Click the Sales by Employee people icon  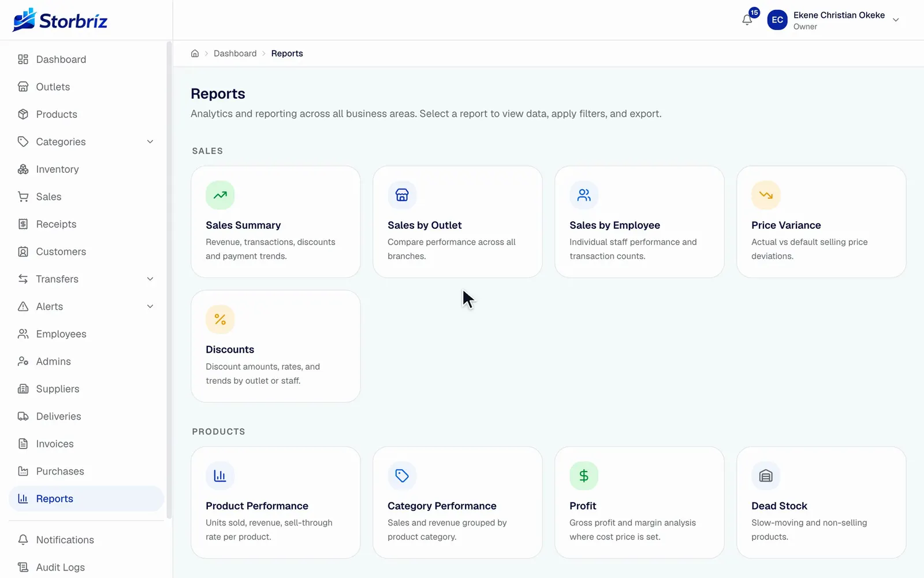tap(584, 195)
